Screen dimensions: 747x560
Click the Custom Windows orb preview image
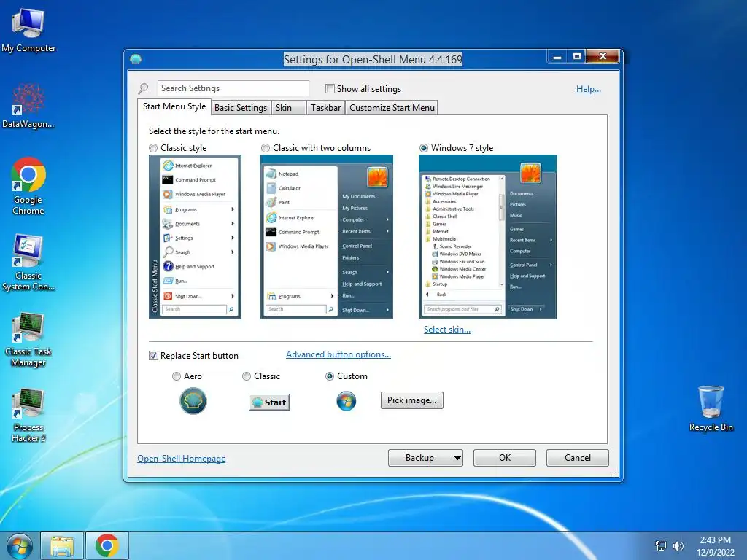click(x=347, y=401)
